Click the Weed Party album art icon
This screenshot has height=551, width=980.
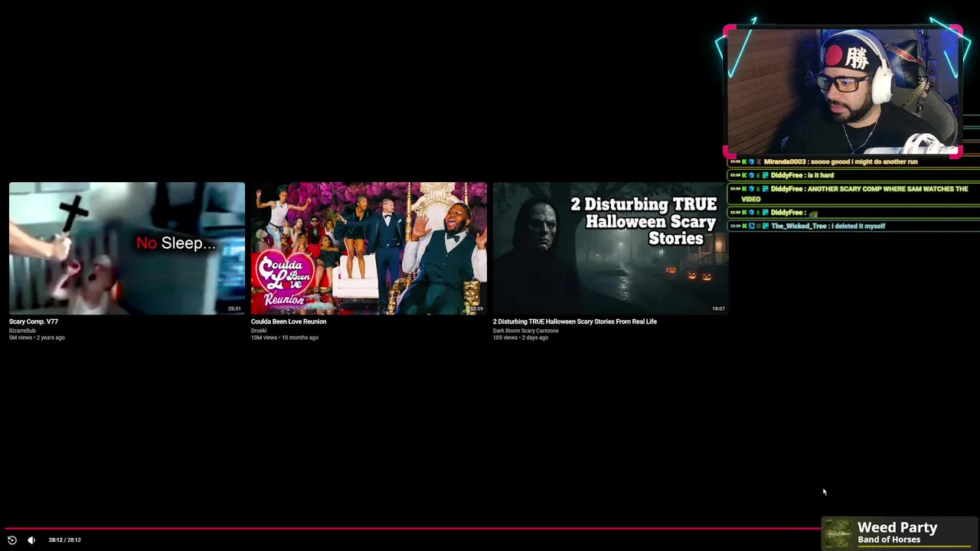[838, 533]
